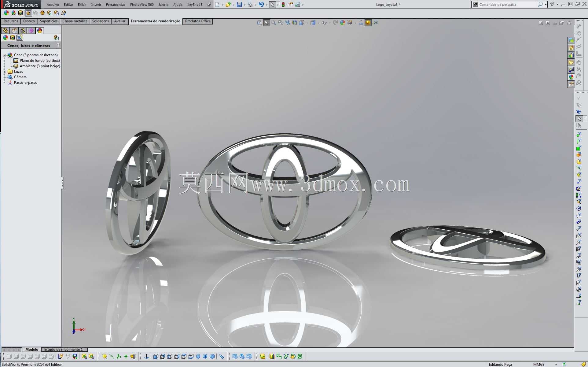View scenes, lights and cameras icon

[x=20, y=38]
